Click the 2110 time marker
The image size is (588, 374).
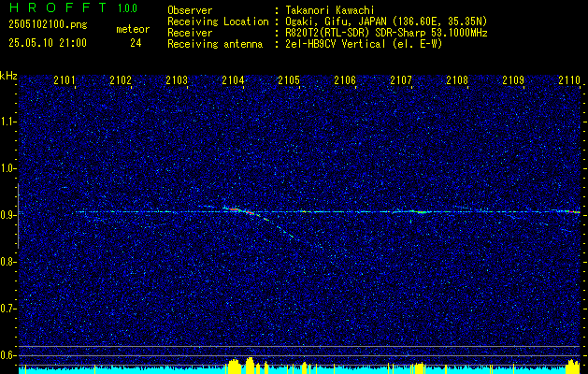pos(569,80)
